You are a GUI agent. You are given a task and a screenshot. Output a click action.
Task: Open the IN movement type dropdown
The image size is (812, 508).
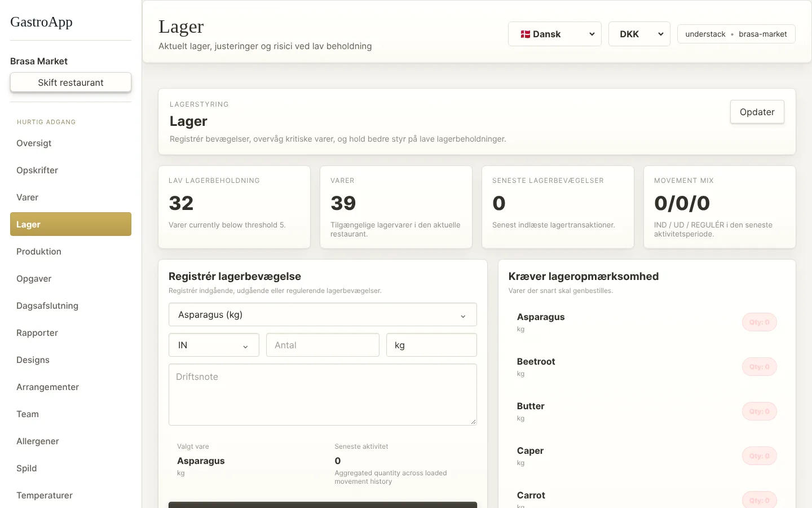[x=214, y=345]
